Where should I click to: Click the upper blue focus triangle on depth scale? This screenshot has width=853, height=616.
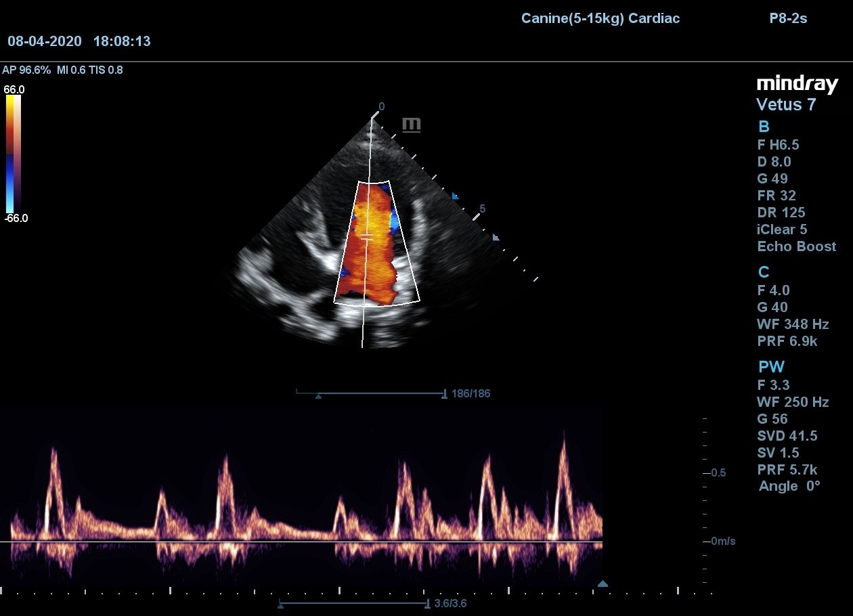click(455, 196)
